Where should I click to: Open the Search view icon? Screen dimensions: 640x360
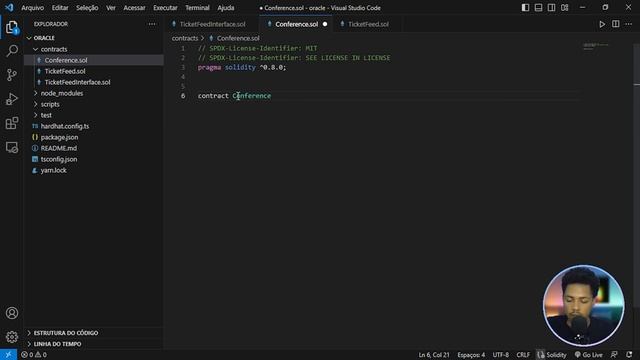click(x=12, y=51)
